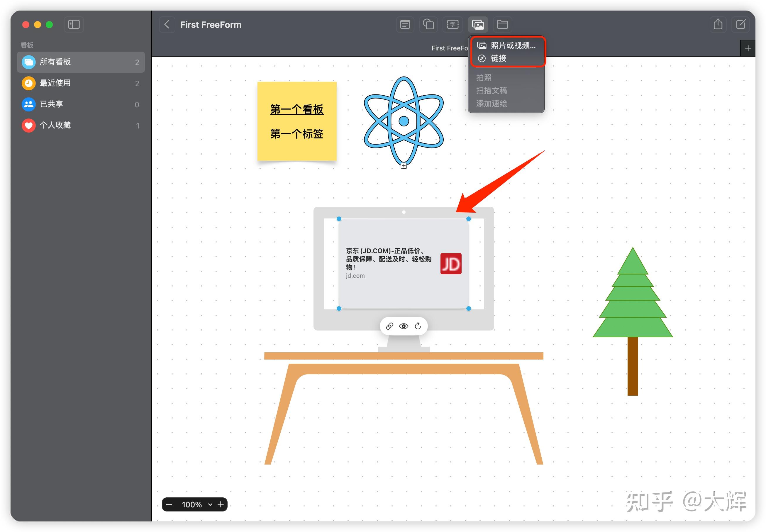Preview the link with the eye icon
Image resolution: width=766 pixels, height=532 pixels.
tap(404, 326)
